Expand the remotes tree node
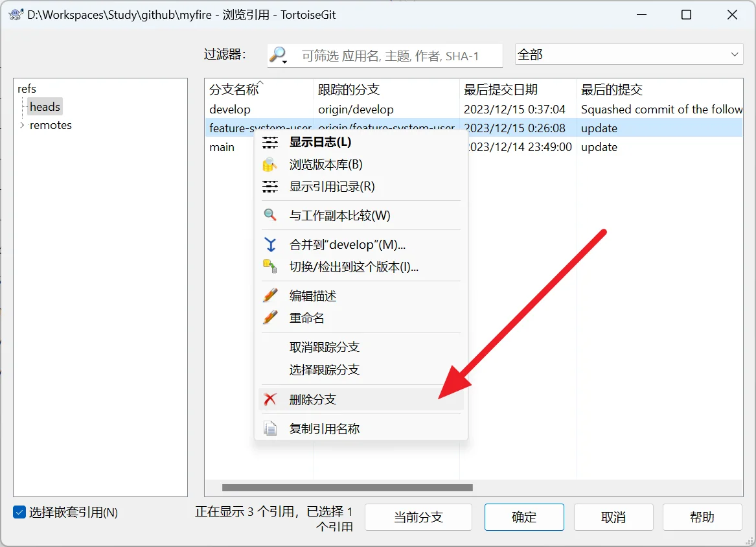The image size is (756, 547). [x=22, y=125]
